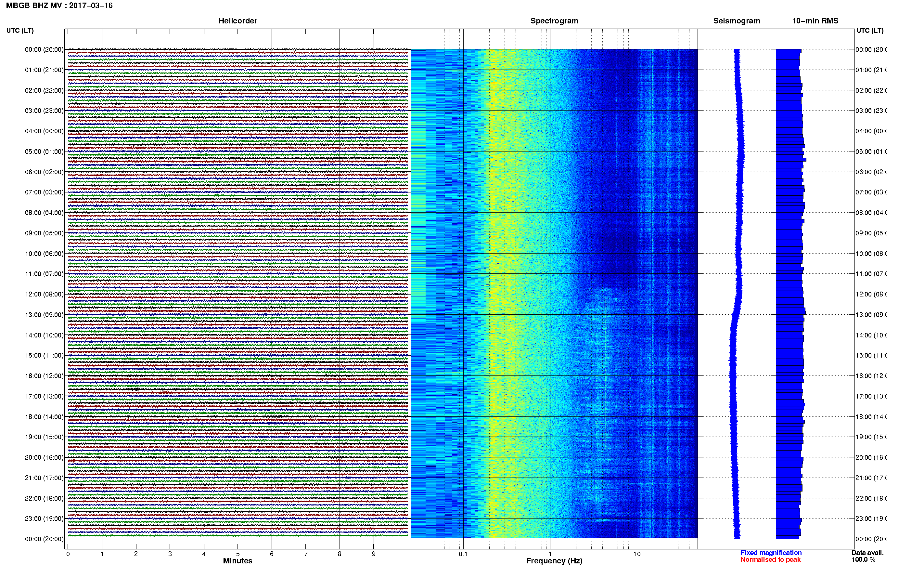924x578 pixels.
Task: Click the left 07:00 (03:00) time label
Action: point(44,192)
